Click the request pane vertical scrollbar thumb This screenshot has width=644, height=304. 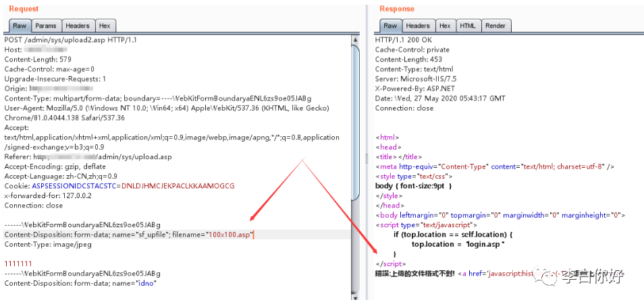coord(355,122)
